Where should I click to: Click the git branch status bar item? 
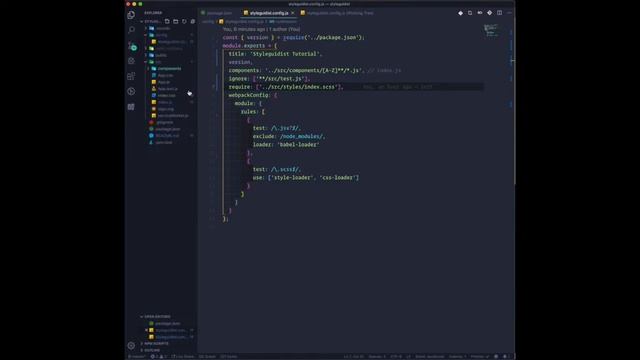[x=137, y=357]
